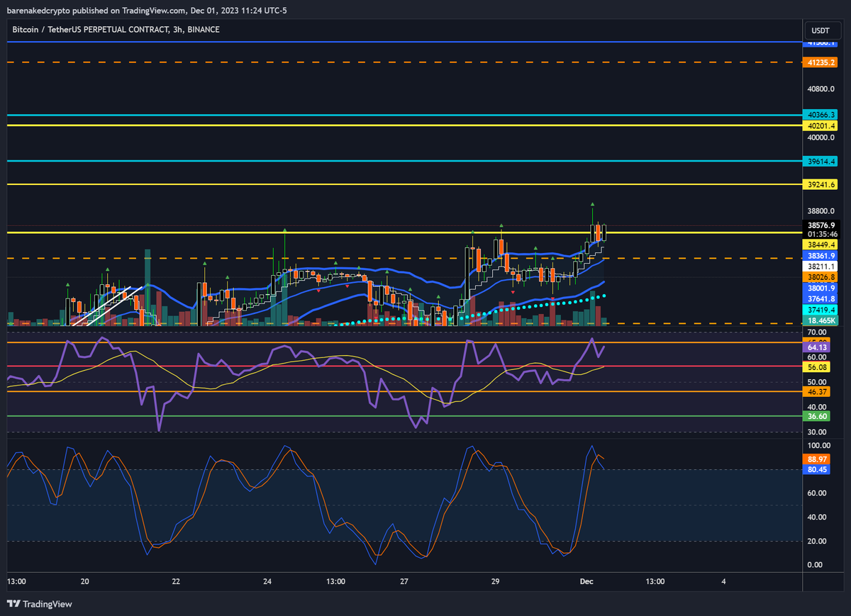Select the orange 38026.8 price label

coord(821,277)
